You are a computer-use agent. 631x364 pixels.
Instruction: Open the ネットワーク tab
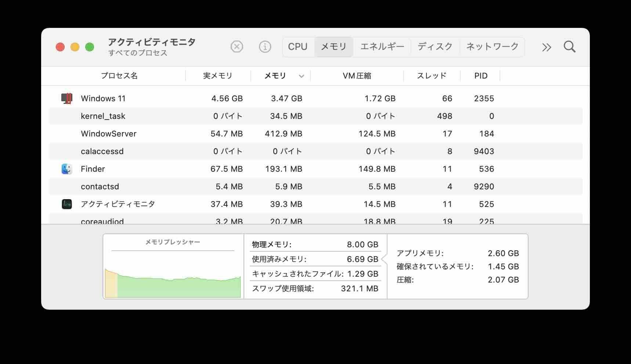(x=492, y=47)
